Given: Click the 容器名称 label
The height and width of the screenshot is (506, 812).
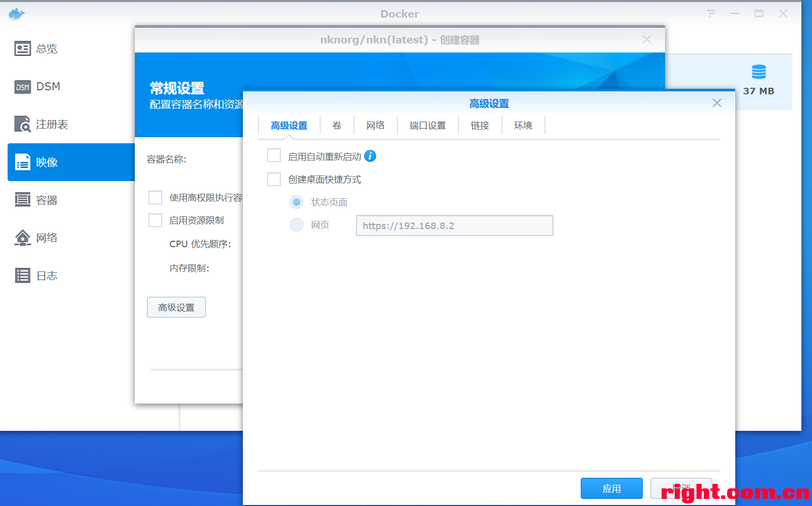Looking at the screenshot, I should pyautogui.click(x=167, y=159).
